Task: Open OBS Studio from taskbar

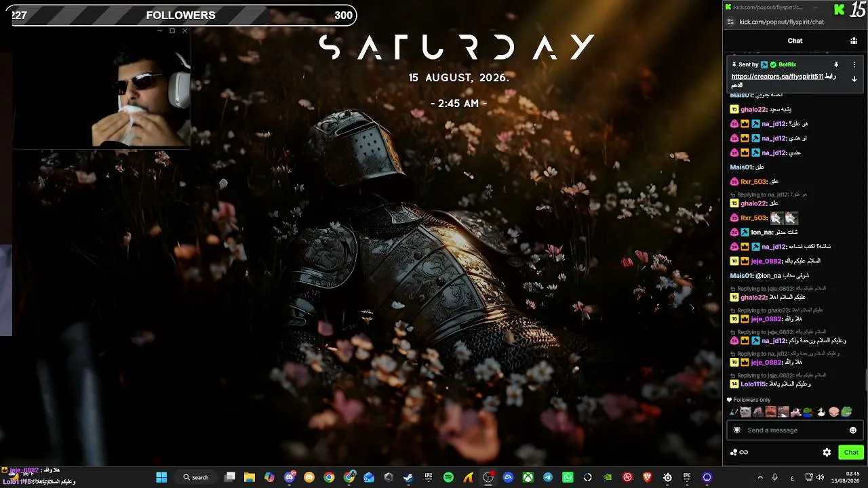Action: [x=488, y=477]
